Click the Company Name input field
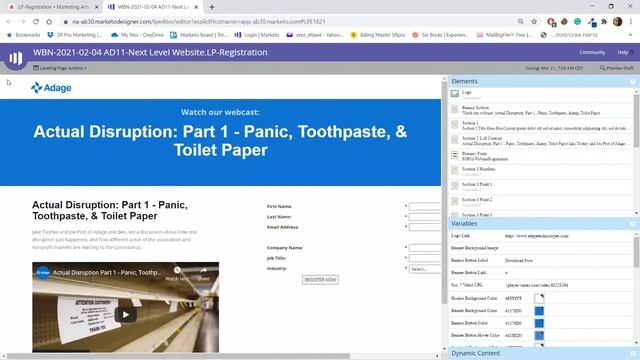The height and width of the screenshot is (360, 640). (425, 248)
